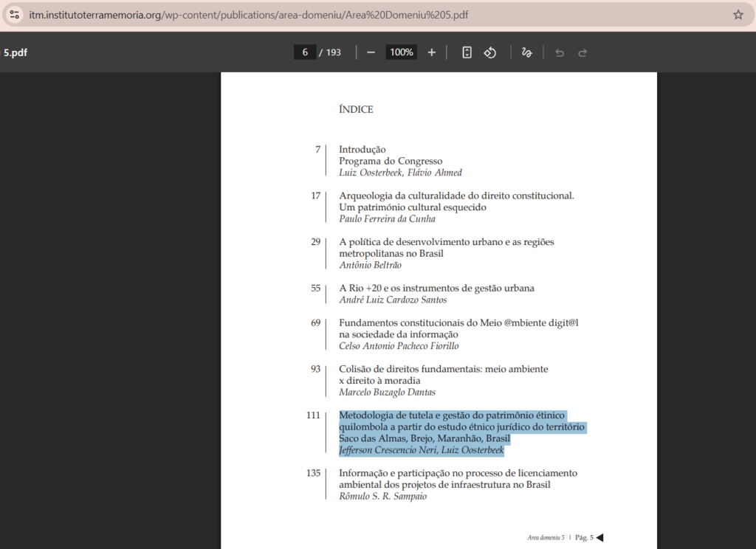The width and height of the screenshot is (756, 549).
Task: Click the 100% zoom level field
Action: 401,52
